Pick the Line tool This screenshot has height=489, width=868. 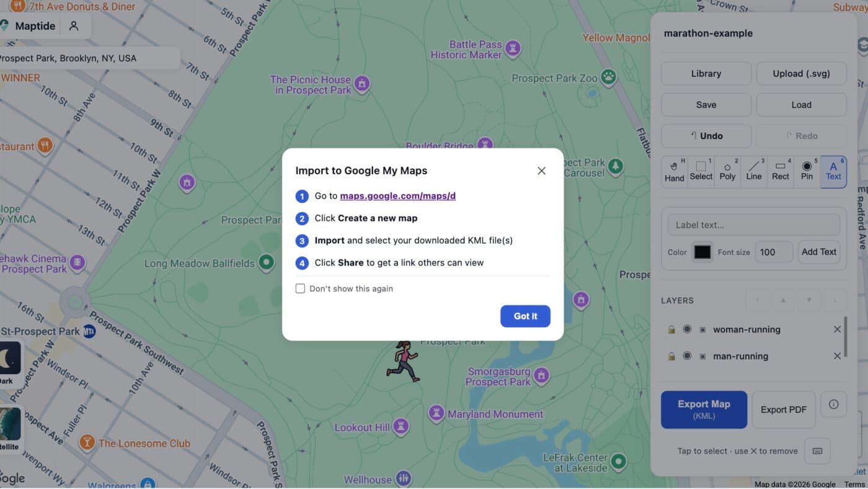pos(754,171)
